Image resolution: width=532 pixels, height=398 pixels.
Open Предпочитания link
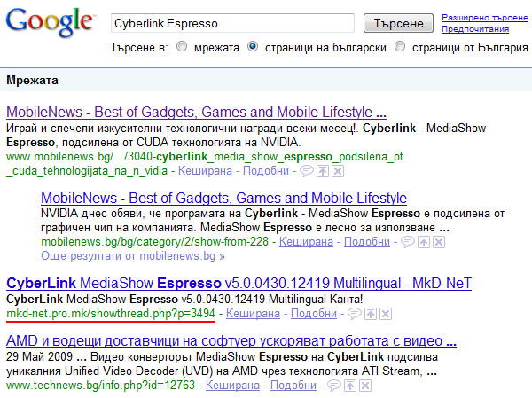pos(475,29)
